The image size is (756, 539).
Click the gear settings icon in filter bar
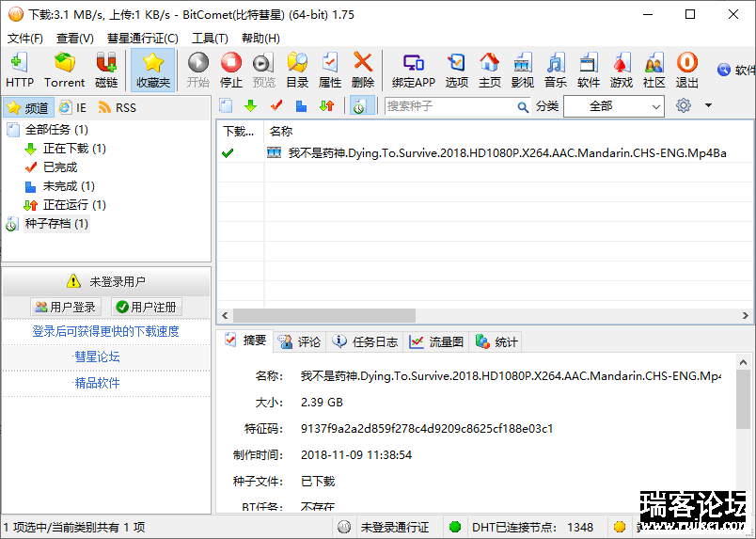(x=684, y=105)
